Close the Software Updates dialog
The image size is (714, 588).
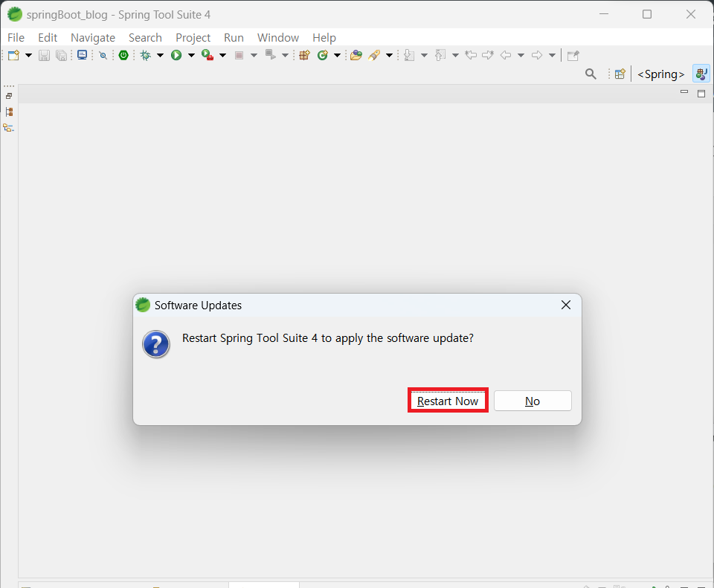(566, 305)
